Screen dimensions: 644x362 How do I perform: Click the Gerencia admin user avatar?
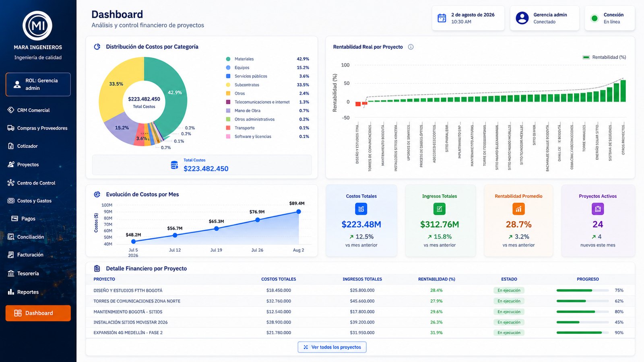click(x=522, y=18)
